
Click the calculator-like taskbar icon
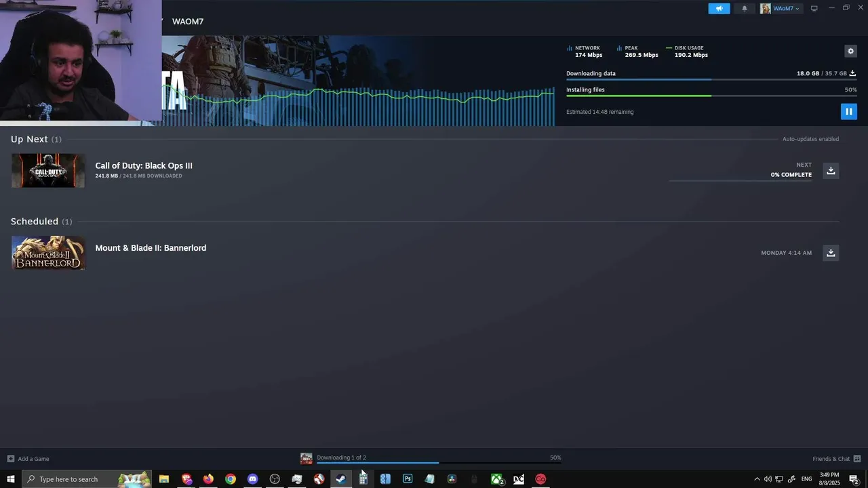pyautogui.click(x=363, y=479)
